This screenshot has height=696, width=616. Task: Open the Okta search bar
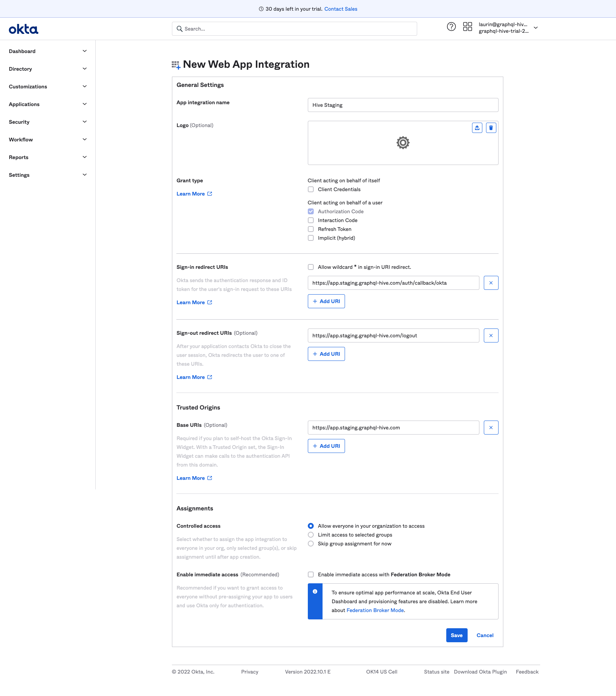coord(294,28)
